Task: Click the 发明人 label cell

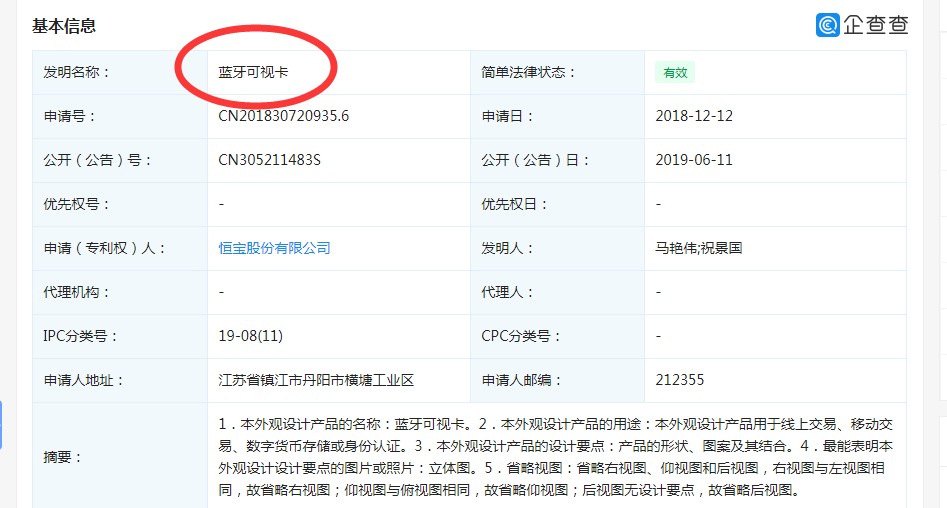Action: tap(557, 248)
